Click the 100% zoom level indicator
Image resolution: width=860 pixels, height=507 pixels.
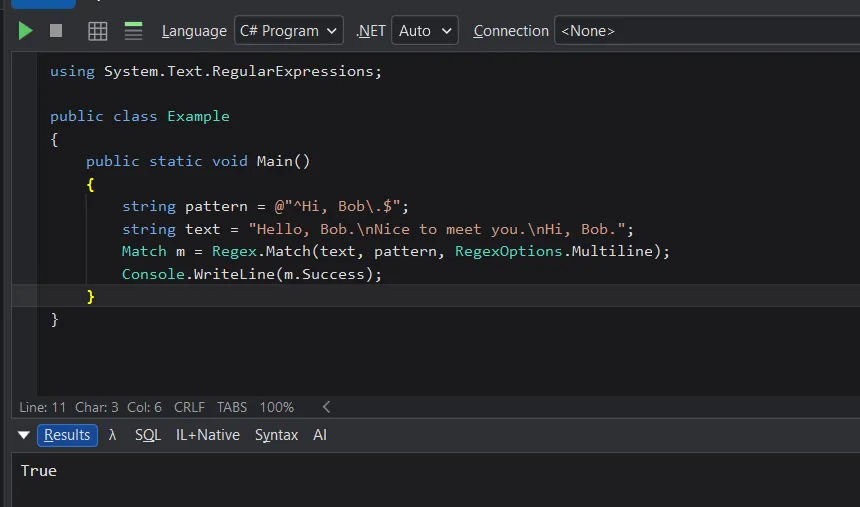[276, 407]
